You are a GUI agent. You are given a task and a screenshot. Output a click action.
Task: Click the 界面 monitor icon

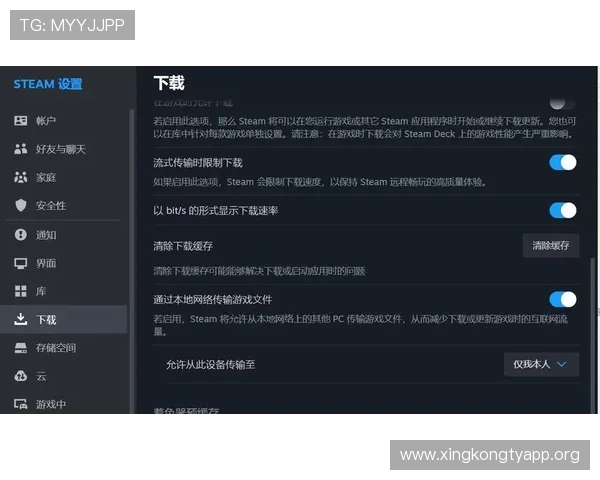(21, 263)
